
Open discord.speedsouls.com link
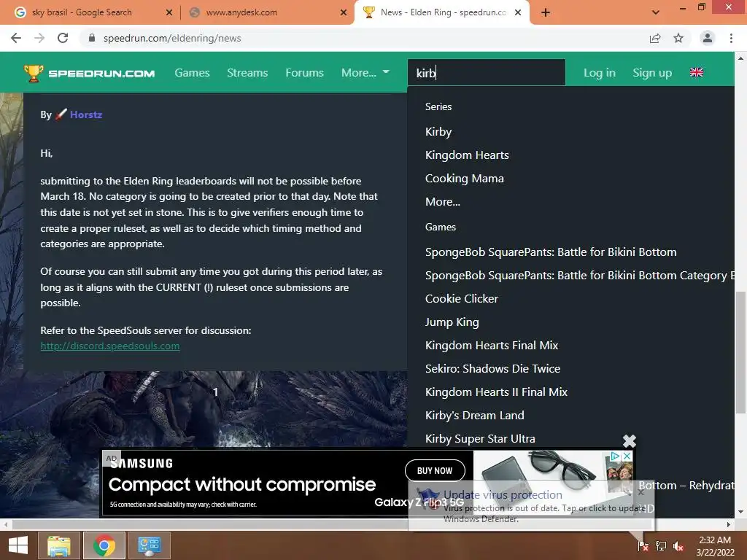(x=110, y=346)
